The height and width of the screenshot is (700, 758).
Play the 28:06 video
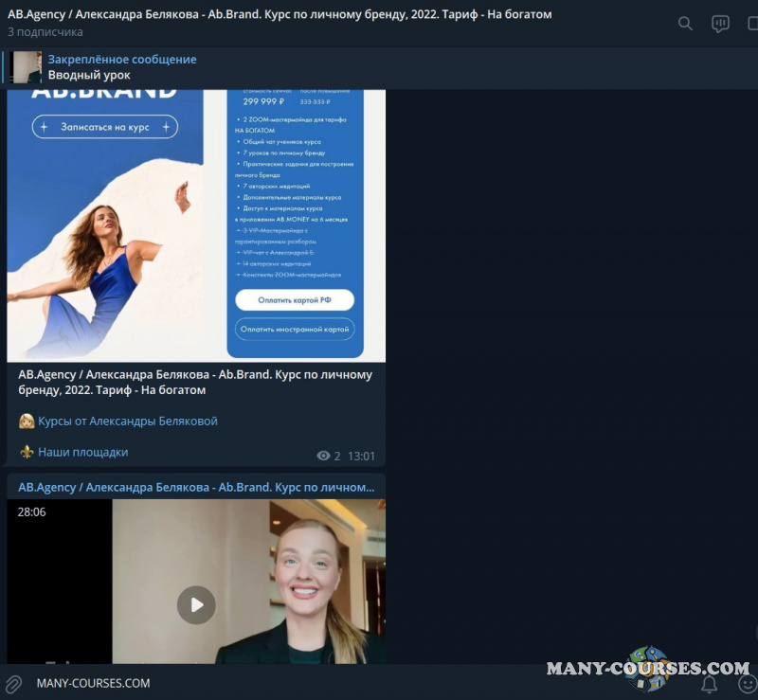[x=196, y=604]
